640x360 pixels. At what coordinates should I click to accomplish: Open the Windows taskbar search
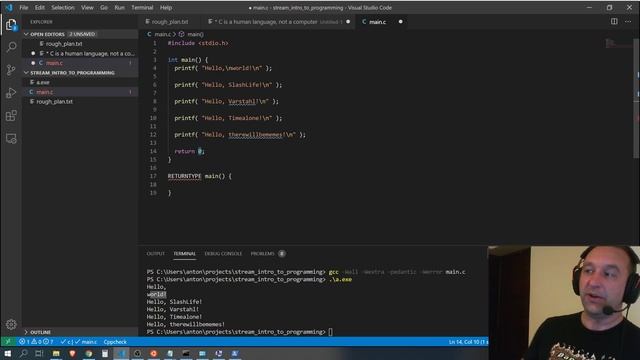24,353
